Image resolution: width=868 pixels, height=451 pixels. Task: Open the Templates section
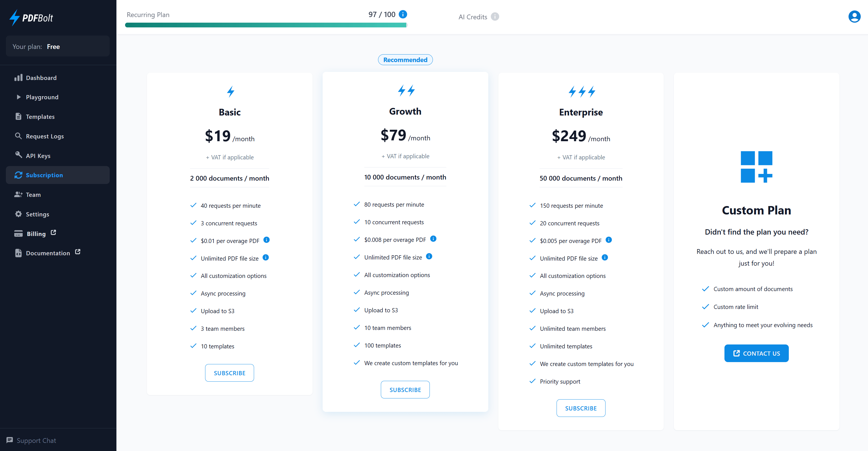tap(40, 117)
